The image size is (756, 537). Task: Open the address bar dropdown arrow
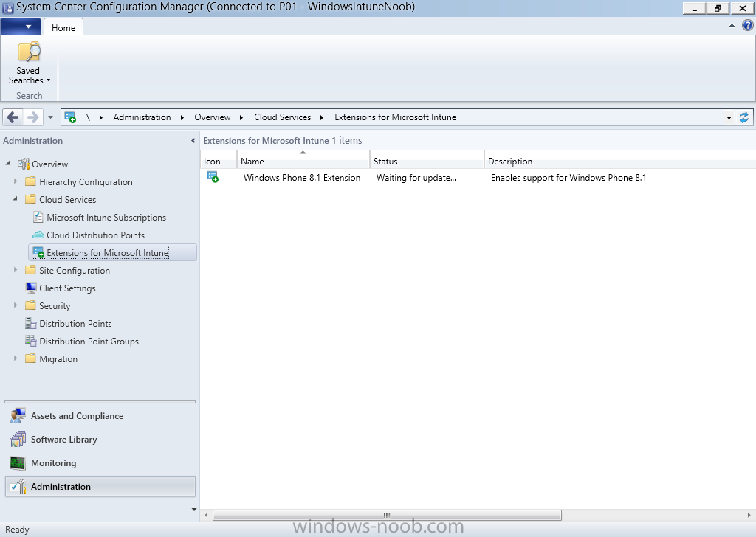[729, 117]
